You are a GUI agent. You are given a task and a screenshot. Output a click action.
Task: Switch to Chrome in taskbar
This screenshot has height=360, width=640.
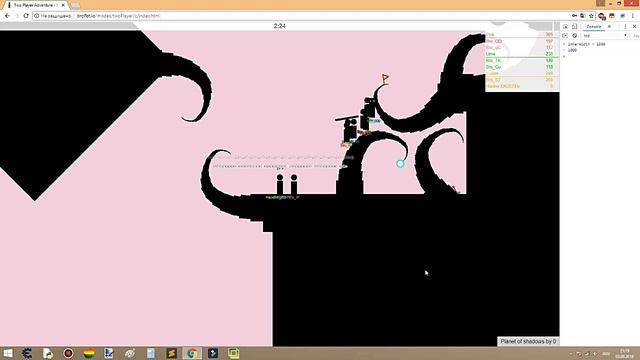click(192, 353)
